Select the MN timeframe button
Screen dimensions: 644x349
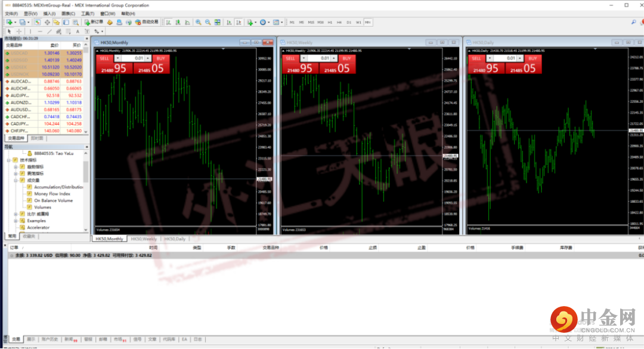(x=367, y=22)
